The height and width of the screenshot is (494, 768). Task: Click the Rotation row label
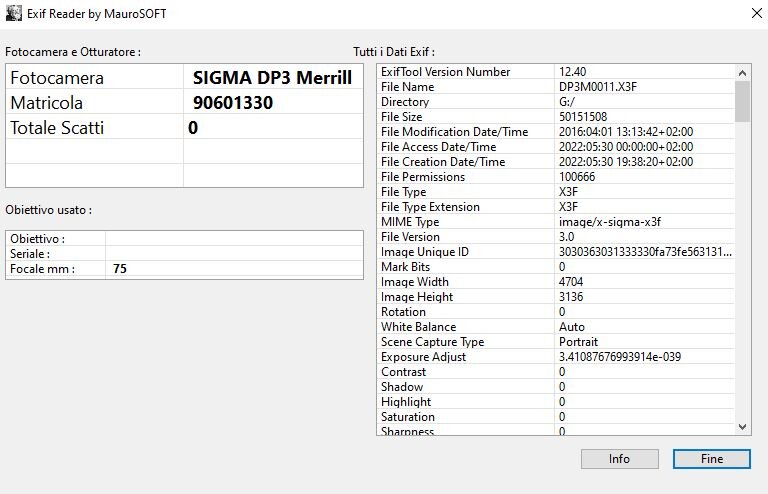[403, 312]
